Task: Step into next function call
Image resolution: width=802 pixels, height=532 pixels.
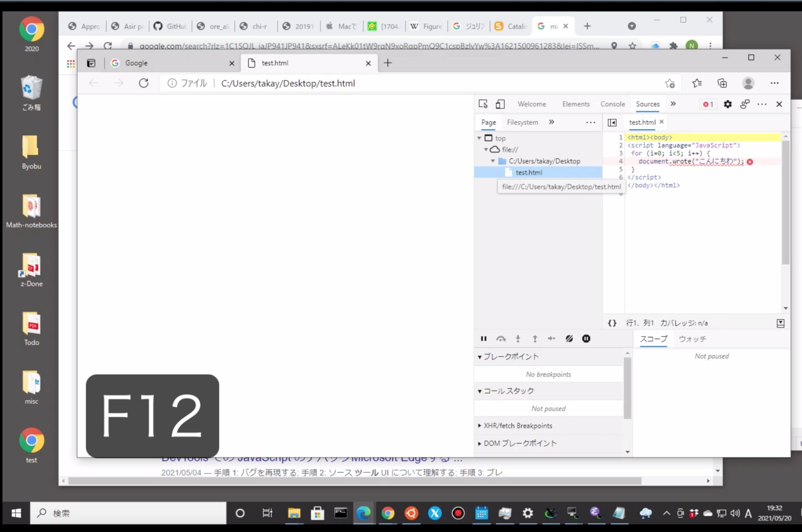Action: (518, 339)
